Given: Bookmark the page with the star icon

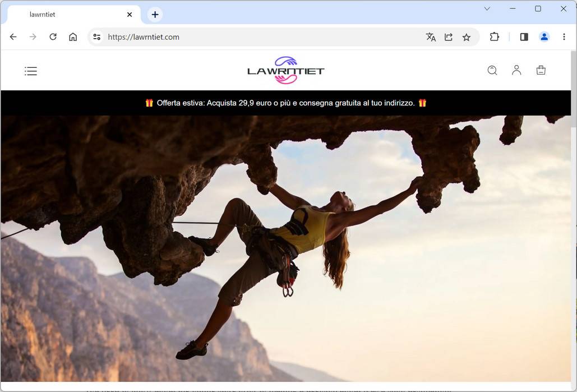Looking at the screenshot, I should tap(466, 36).
